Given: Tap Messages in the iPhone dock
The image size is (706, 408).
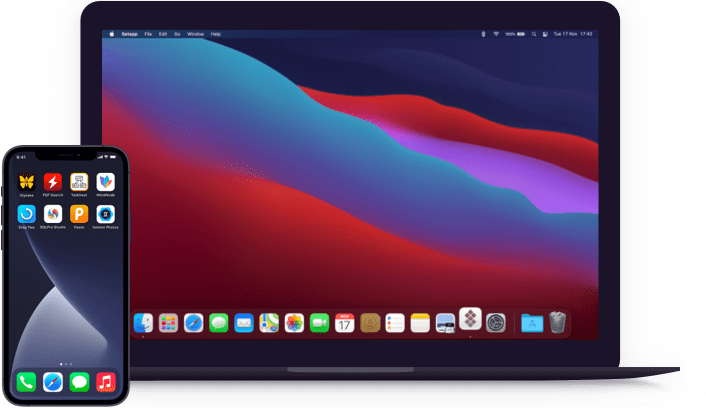Looking at the screenshot, I should 79,382.
